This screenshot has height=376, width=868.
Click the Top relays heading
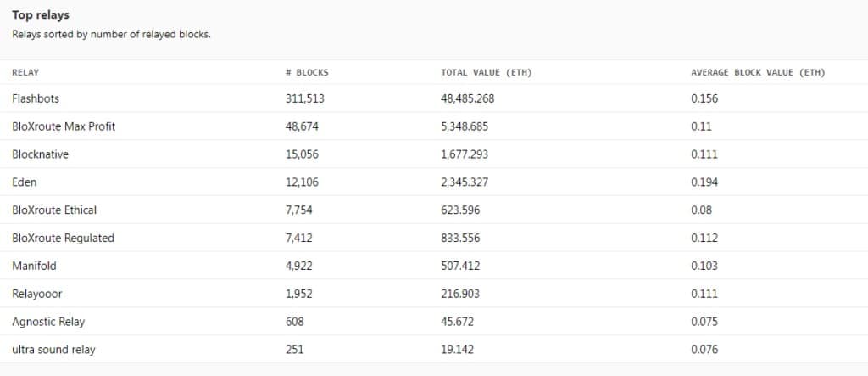click(41, 15)
